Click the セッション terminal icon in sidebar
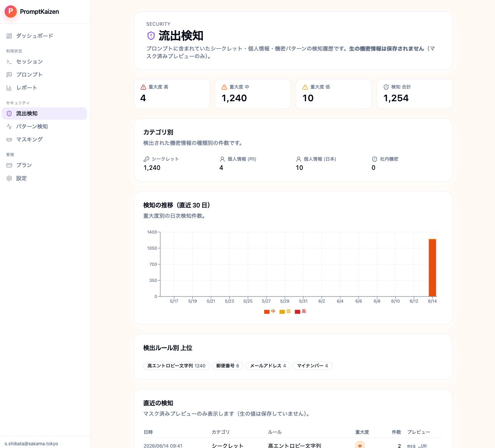Viewport: 495px width, 448px height. [9, 62]
